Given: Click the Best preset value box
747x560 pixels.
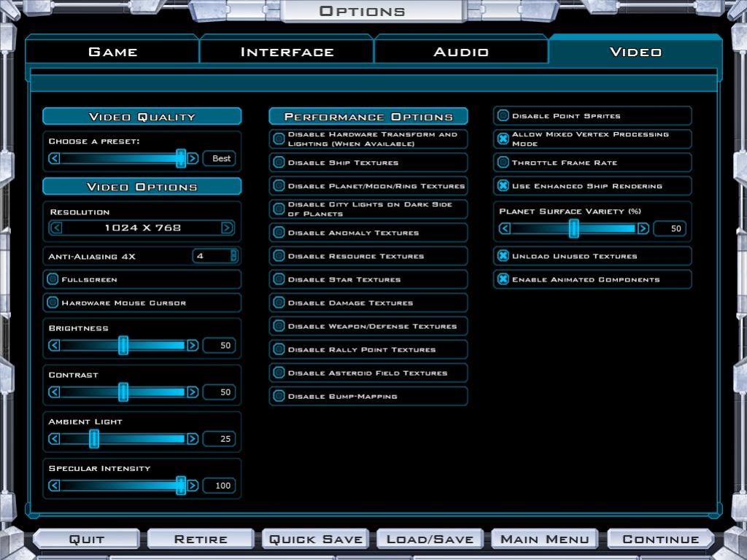Looking at the screenshot, I should point(219,158).
